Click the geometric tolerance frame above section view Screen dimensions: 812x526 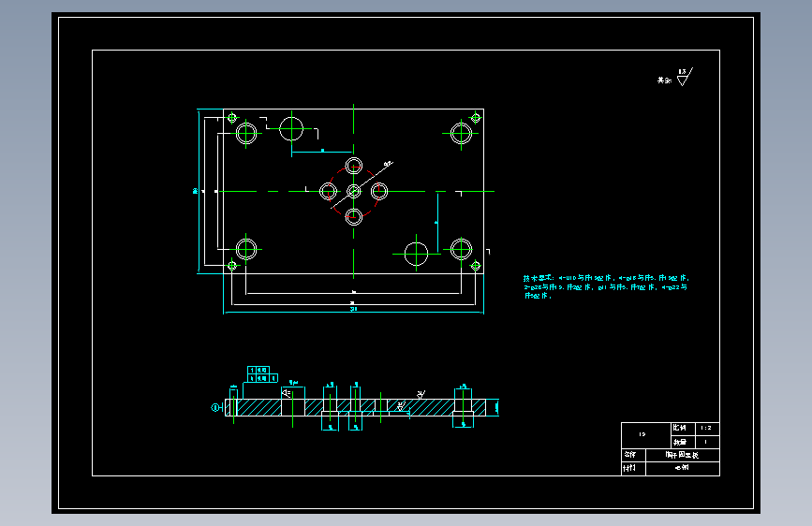[x=262, y=374]
